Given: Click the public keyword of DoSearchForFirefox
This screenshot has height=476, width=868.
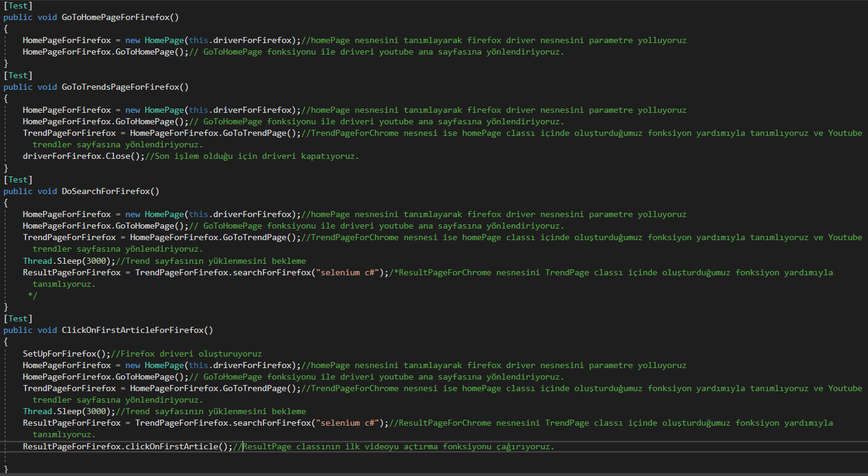Looking at the screenshot, I should (x=18, y=190).
